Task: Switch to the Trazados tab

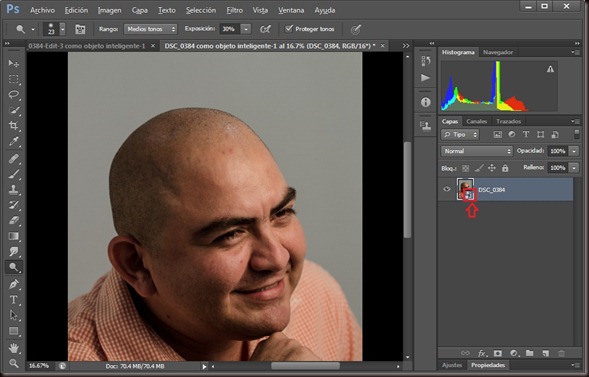Action: 508,121
